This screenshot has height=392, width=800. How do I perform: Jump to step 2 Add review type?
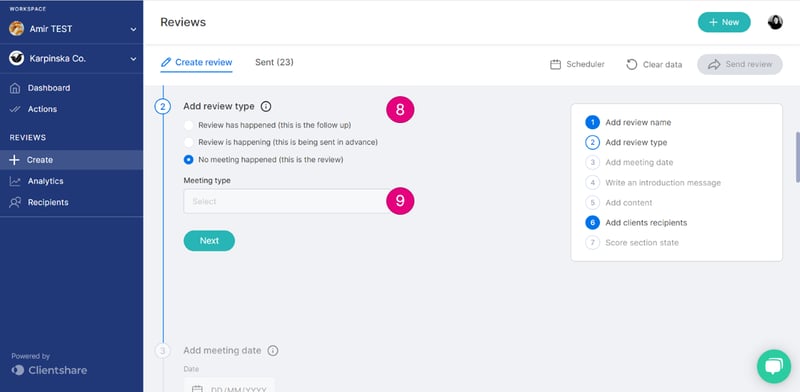pyautogui.click(x=627, y=142)
